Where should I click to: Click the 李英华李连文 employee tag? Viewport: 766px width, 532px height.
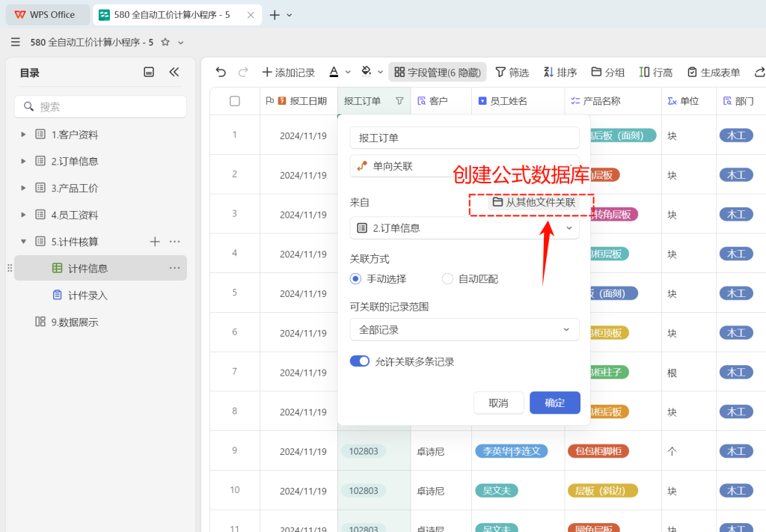[512, 451]
